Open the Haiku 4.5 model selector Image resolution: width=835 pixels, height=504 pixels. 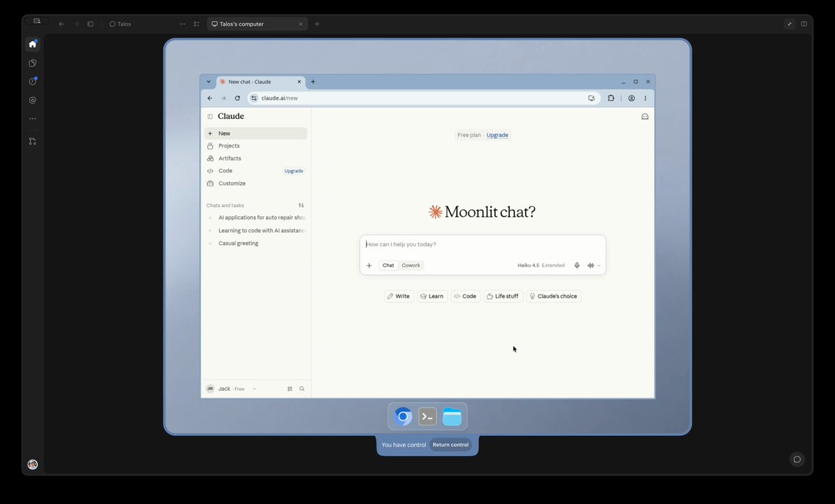coord(541,266)
